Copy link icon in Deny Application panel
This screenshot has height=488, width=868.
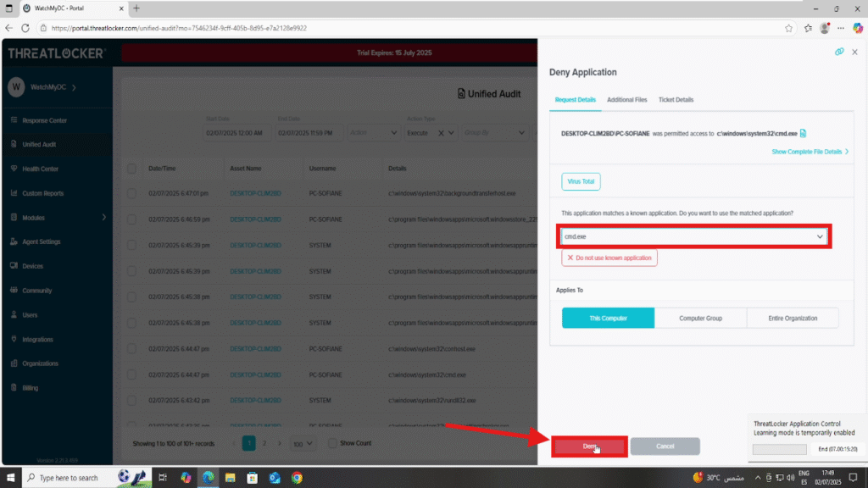tap(839, 52)
